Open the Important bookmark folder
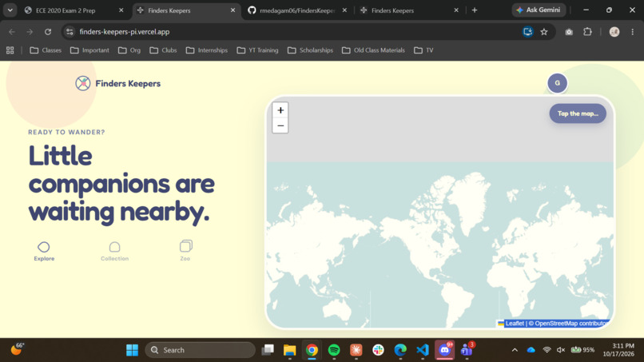The image size is (644, 362). [90, 50]
